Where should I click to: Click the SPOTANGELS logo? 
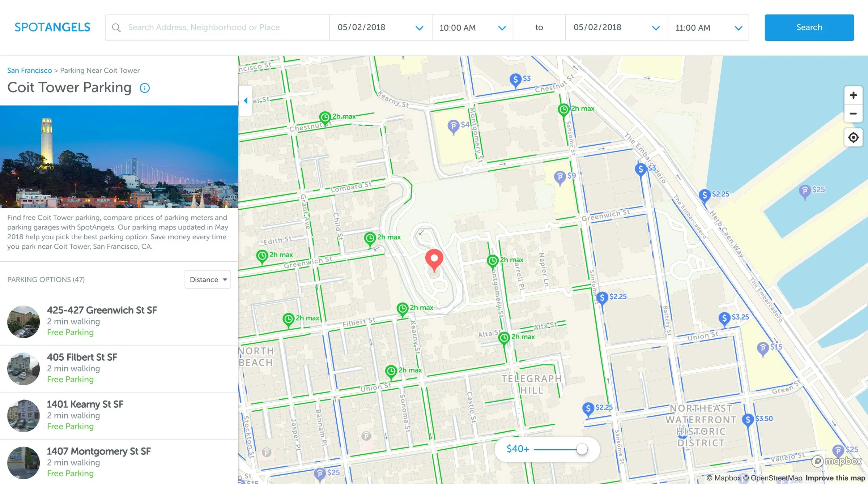point(52,27)
